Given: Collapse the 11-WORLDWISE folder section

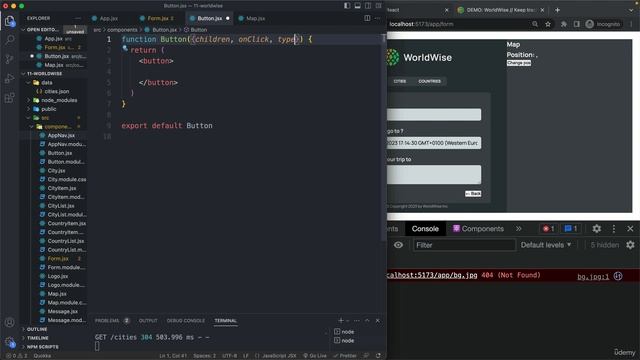Looking at the screenshot, I should coord(44,74).
